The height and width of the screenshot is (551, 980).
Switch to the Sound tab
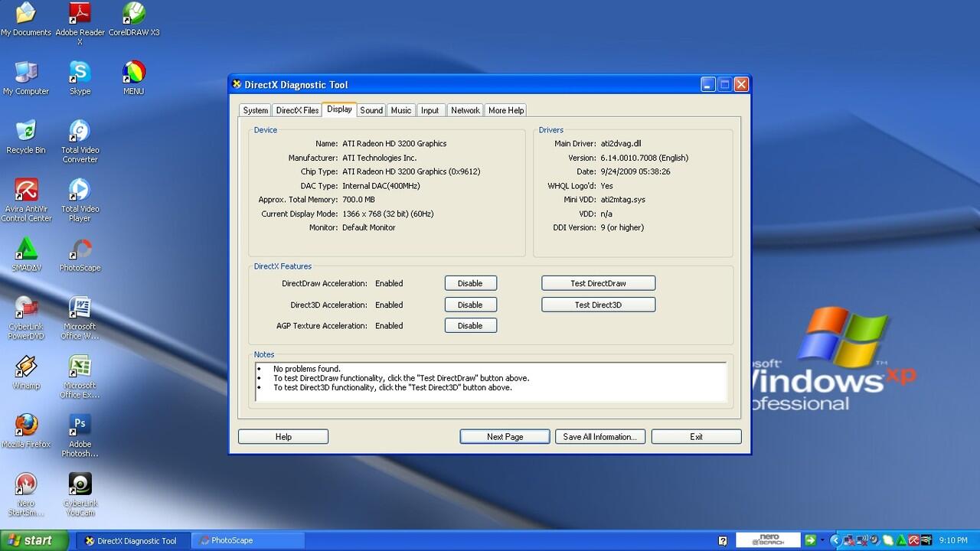[x=371, y=110]
